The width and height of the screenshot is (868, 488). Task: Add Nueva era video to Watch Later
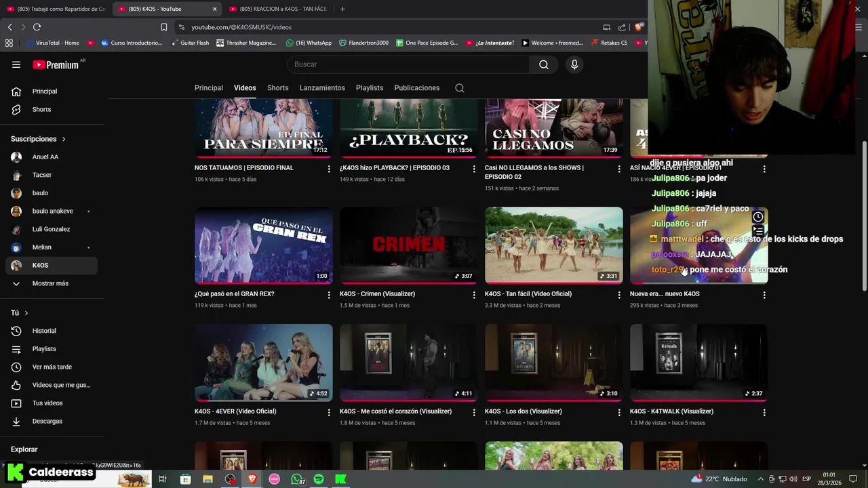tap(757, 218)
